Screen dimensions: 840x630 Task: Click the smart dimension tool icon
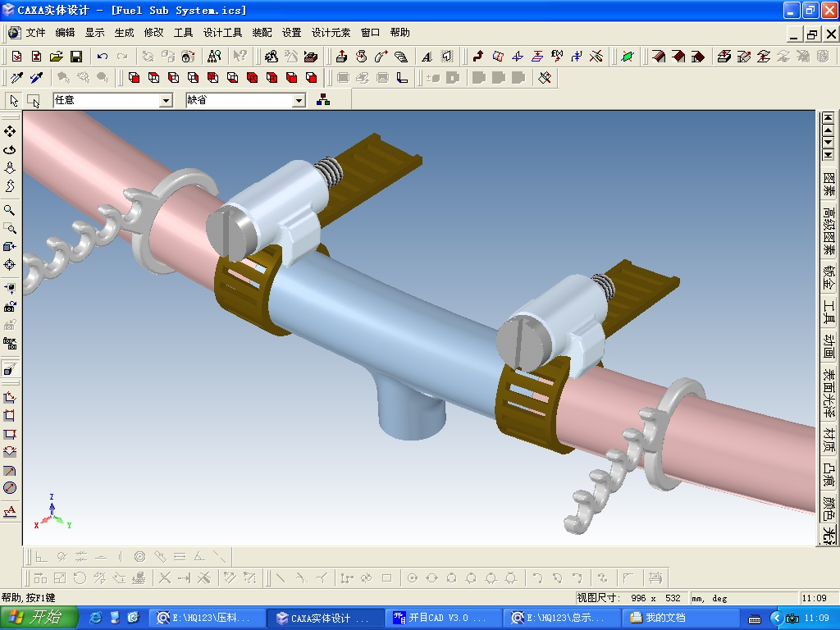[x=10, y=398]
